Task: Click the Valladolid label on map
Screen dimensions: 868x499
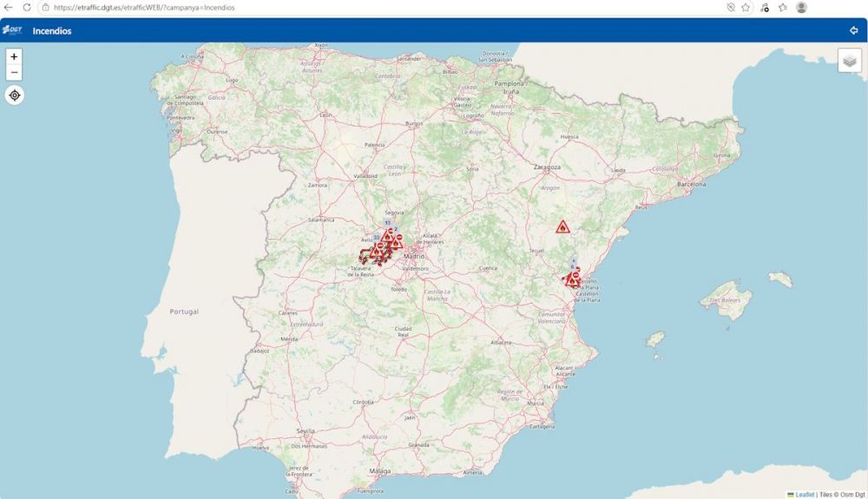Action: [365, 176]
